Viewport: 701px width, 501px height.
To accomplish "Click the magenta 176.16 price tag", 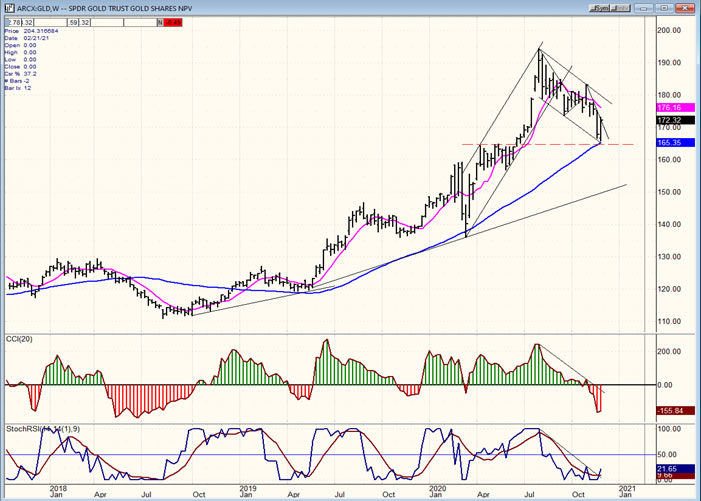I will 673,107.
